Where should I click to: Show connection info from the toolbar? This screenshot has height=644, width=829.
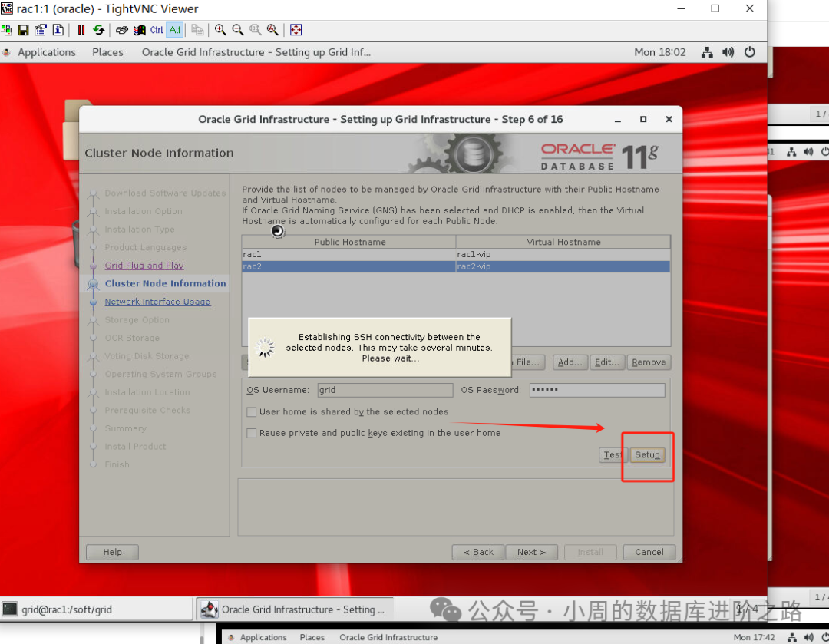(58, 30)
